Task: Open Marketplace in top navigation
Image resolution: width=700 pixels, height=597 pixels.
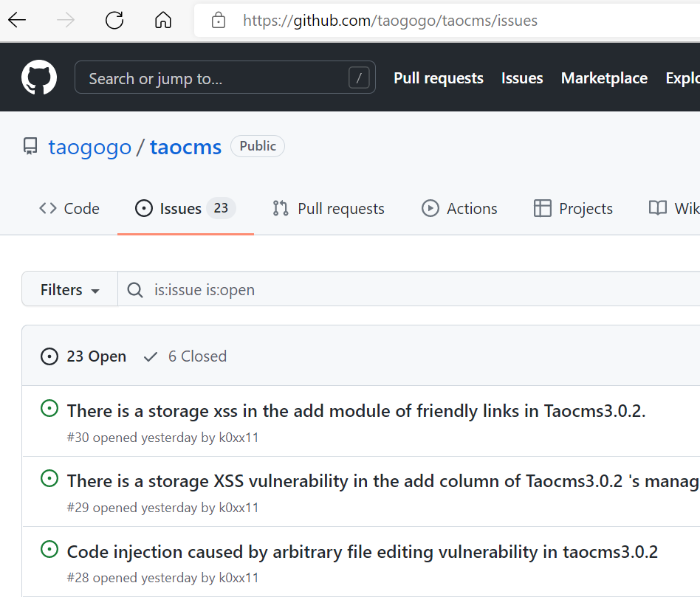Action: pos(604,78)
